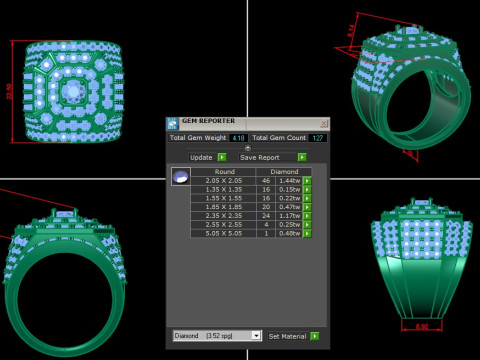480x360 pixels.
Task: Click the count 20 cell
Action: 266,207
